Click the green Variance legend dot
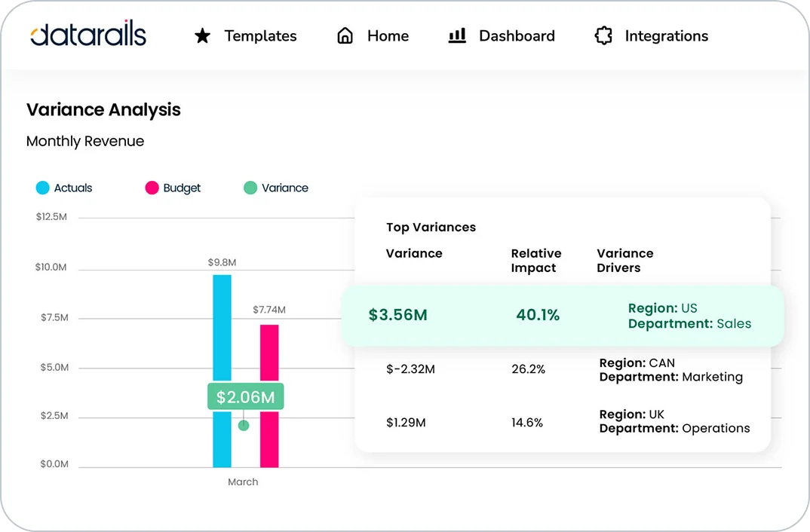The height and width of the screenshot is (532, 810). [x=250, y=188]
